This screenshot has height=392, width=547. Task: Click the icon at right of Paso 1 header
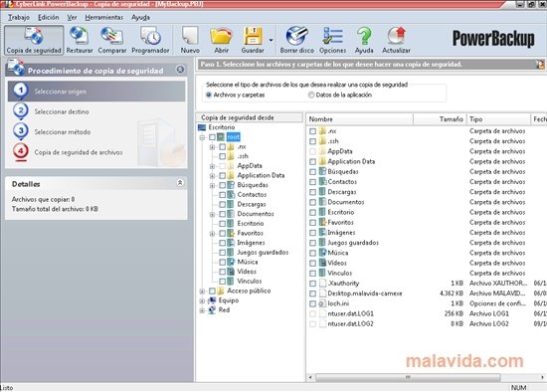pyautogui.click(x=540, y=65)
